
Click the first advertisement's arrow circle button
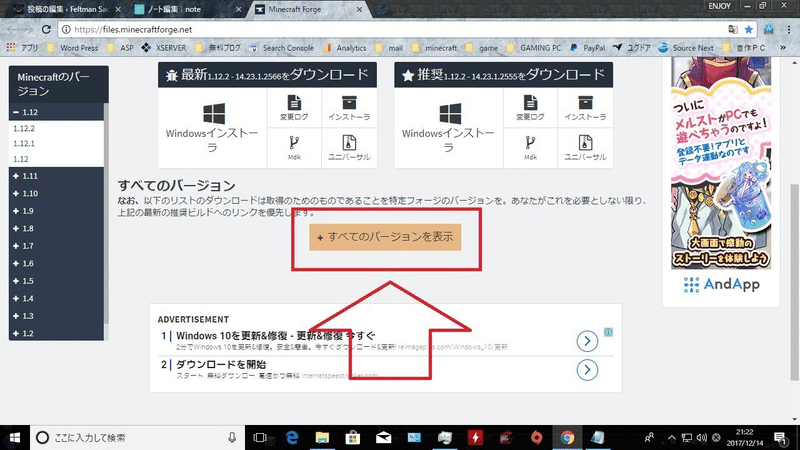[x=587, y=341]
